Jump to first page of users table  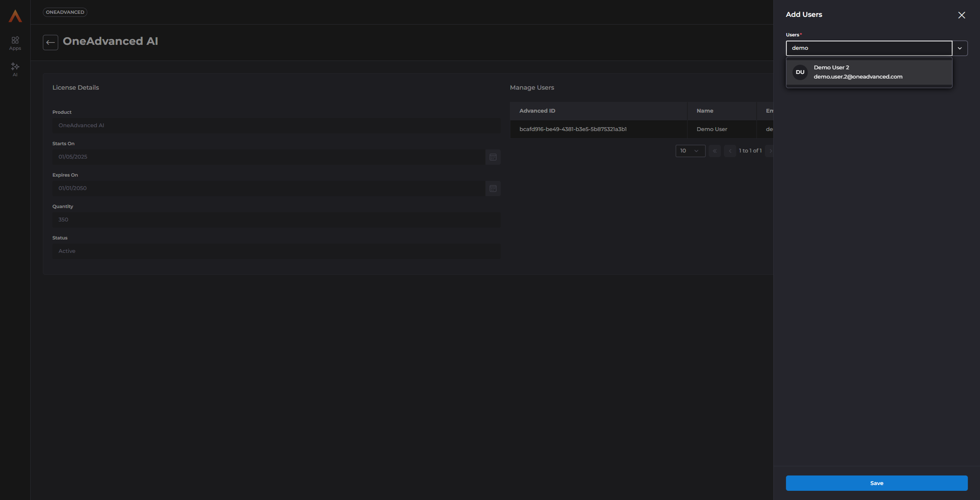(x=714, y=151)
